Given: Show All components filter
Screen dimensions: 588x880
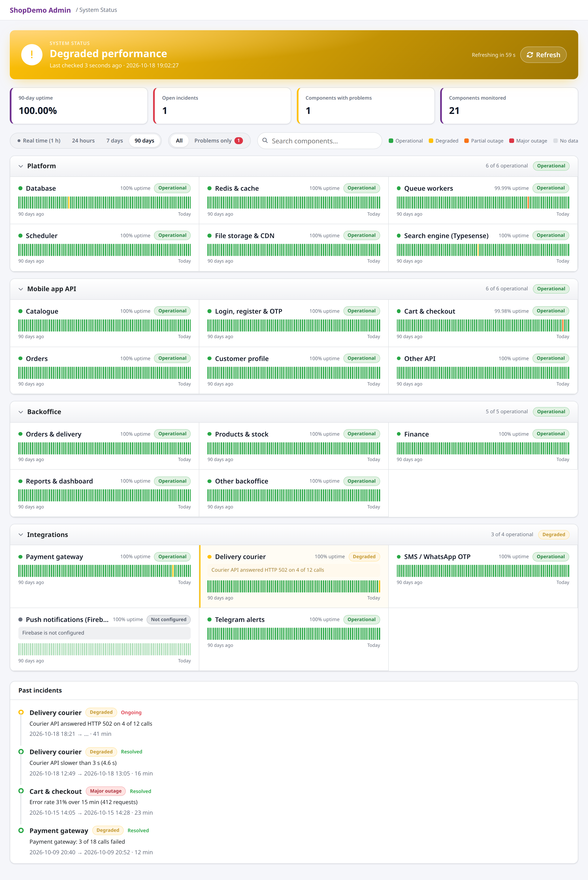Looking at the screenshot, I should (179, 141).
